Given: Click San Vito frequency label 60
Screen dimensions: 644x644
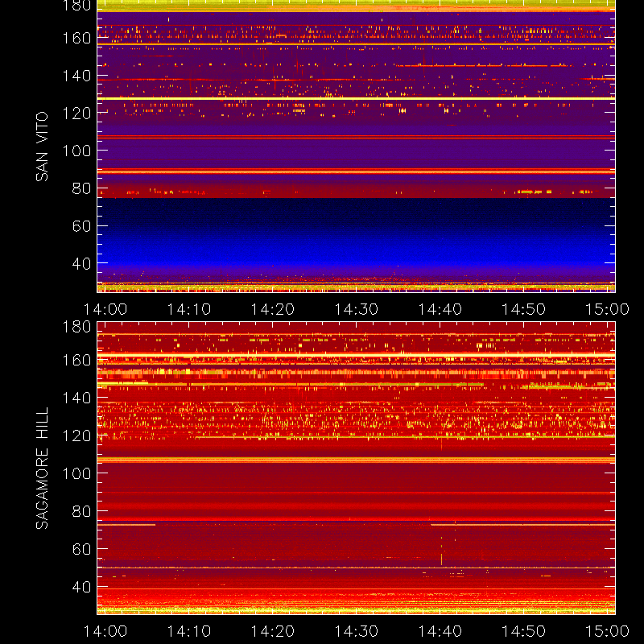Looking at the screenshot, I should pyautogui.click(x=81, y=226).
